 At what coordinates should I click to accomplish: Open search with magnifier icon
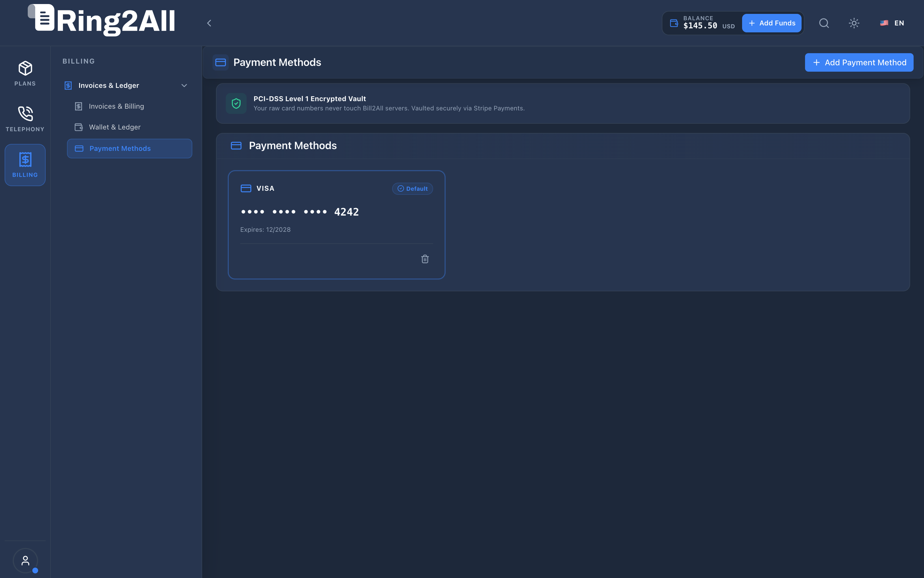[824, 23]
